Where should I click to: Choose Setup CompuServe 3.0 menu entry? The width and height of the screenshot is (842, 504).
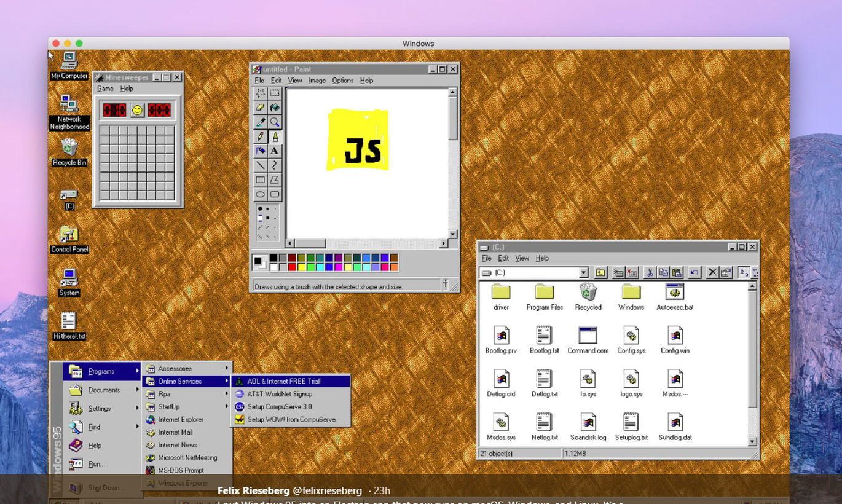291,407
